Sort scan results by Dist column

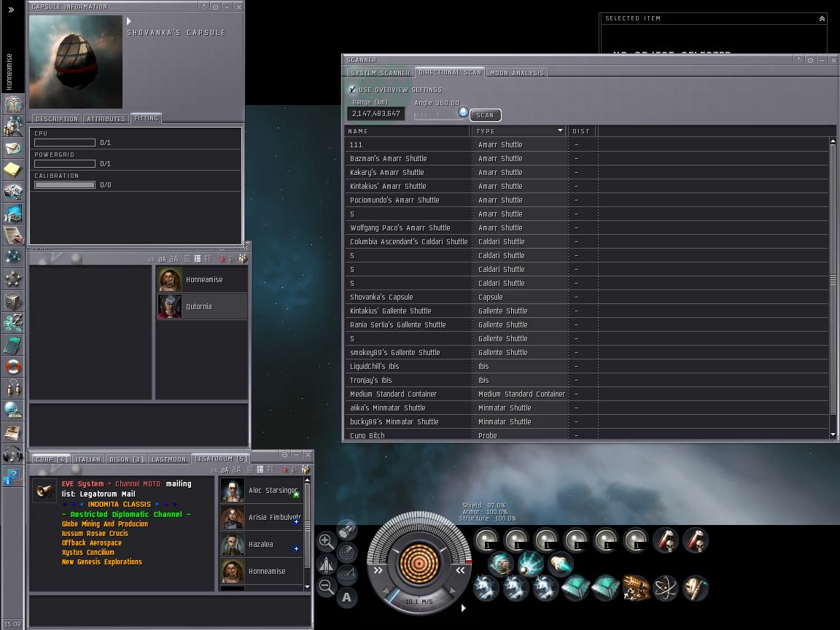582,131
